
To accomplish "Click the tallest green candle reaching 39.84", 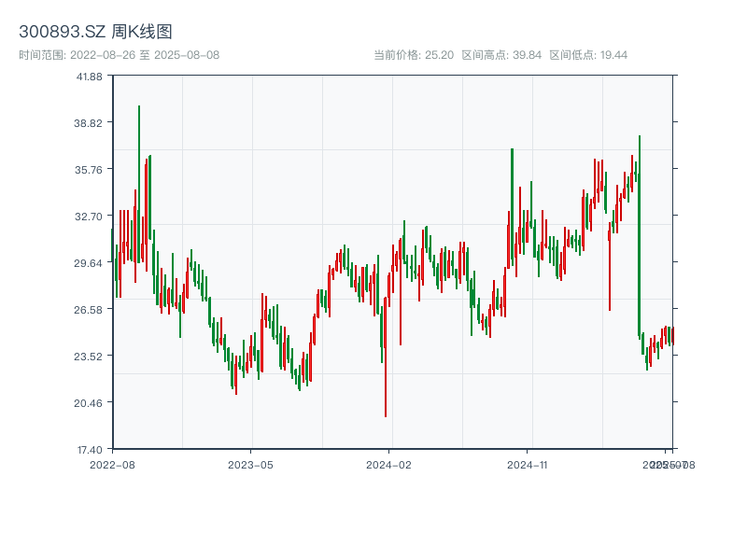I will point(139,184).
